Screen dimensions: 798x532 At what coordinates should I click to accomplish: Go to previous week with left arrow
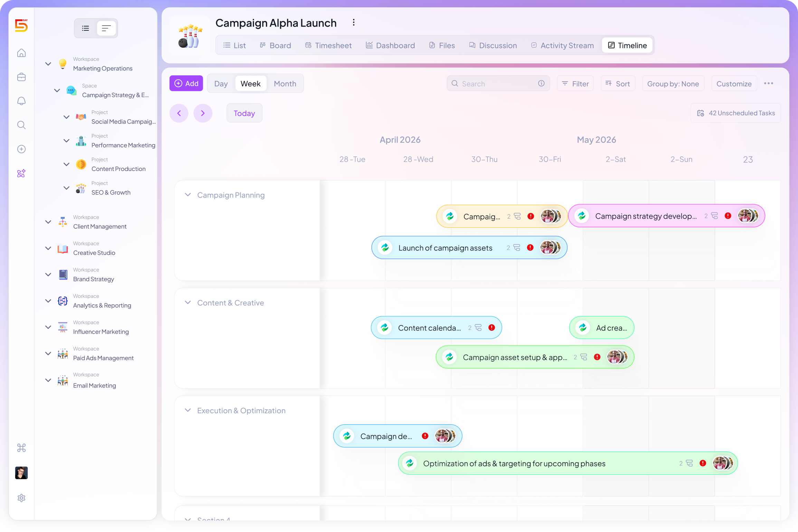pos(179,113)
